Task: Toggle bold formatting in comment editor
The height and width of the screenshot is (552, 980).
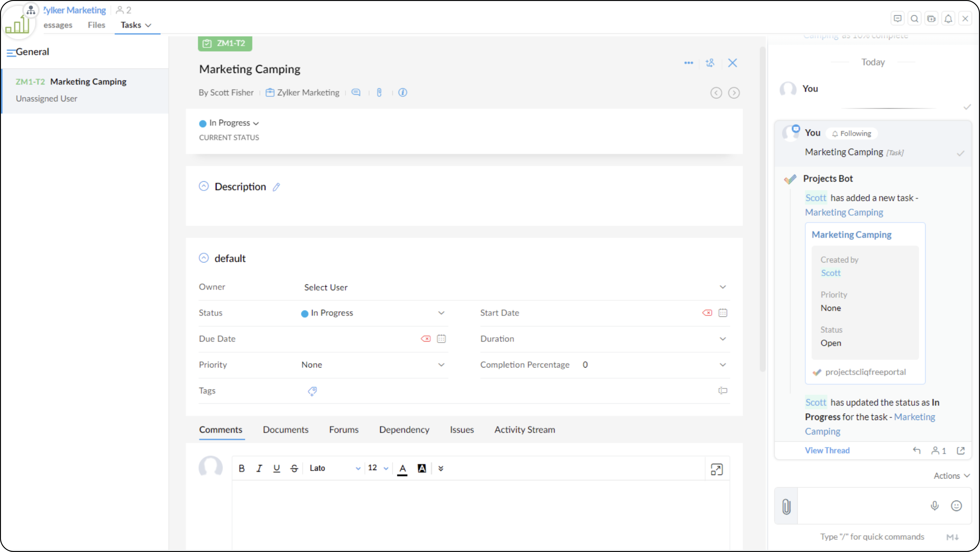Action: (242, 468)
